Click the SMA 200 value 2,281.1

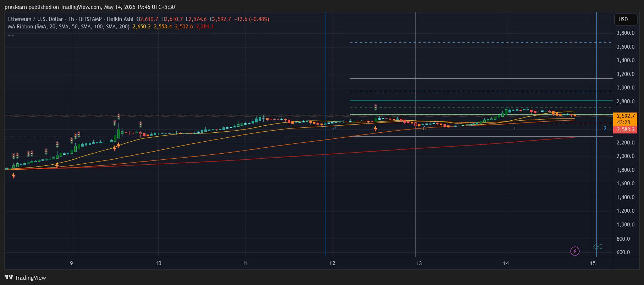(205, 27)
